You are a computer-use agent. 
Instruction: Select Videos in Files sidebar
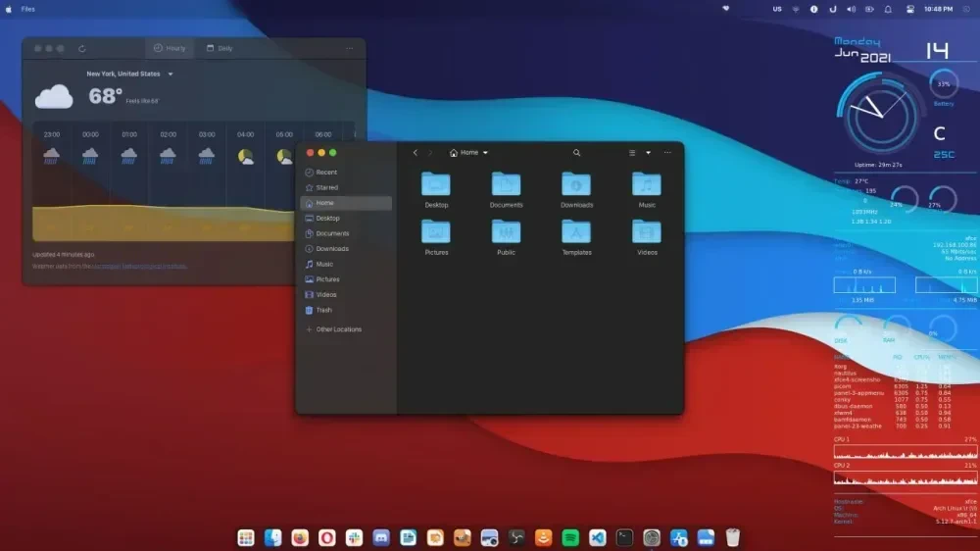pyautogui.click(x=346, y=294)
